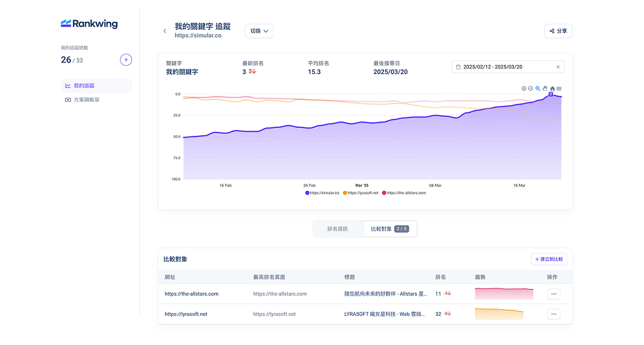The height and width of the screenshot is (345, 644).
Task: Toggle the https://simular.co legend series
Action: (x=322, y=193)
